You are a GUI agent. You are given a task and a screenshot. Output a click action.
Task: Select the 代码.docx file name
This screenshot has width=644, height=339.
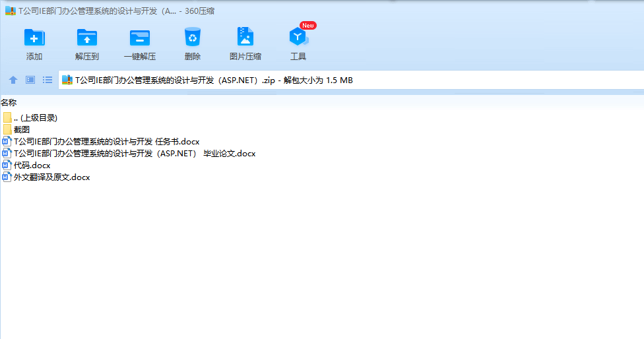(x=32, y=166)
